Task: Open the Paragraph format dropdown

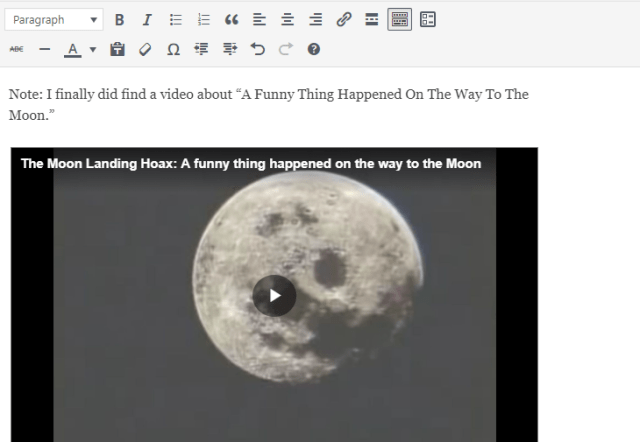Action: coord(54,20)
